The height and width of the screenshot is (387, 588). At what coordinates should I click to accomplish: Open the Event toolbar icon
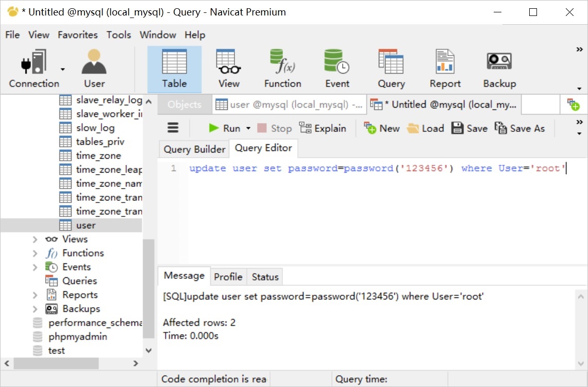337,69
